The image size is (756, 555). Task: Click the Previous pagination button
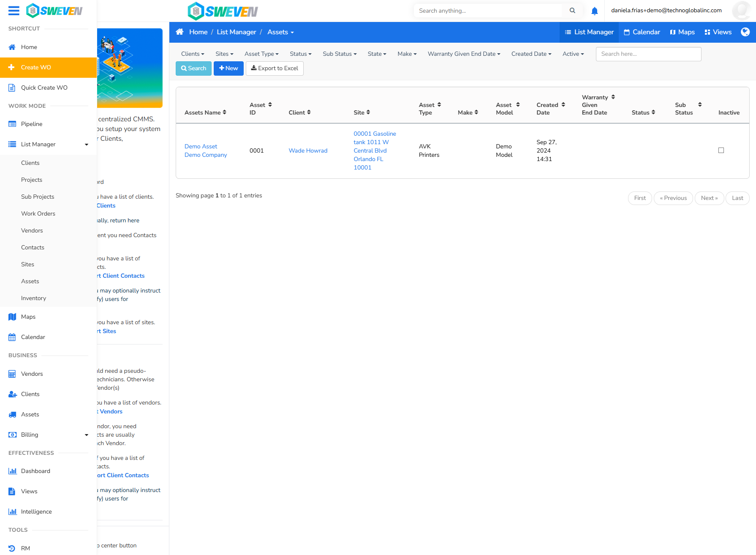(673, 198)
